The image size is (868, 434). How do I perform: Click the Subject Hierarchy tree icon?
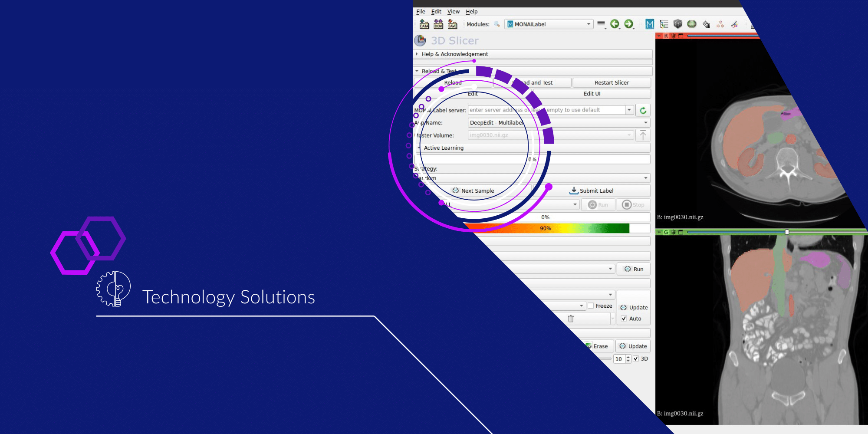click(x=664, y=24)
